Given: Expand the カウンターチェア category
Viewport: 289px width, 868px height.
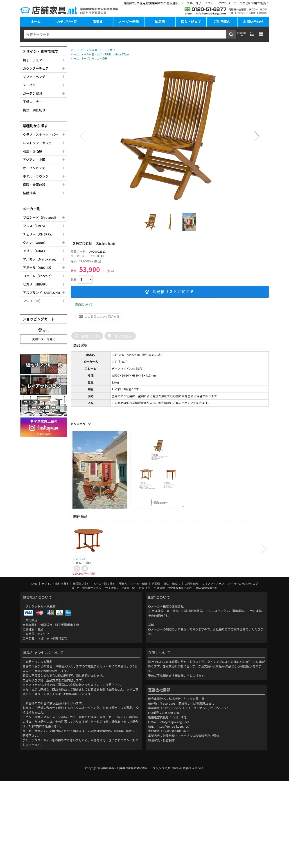Looking at the screenshot, I should [63, 69].
